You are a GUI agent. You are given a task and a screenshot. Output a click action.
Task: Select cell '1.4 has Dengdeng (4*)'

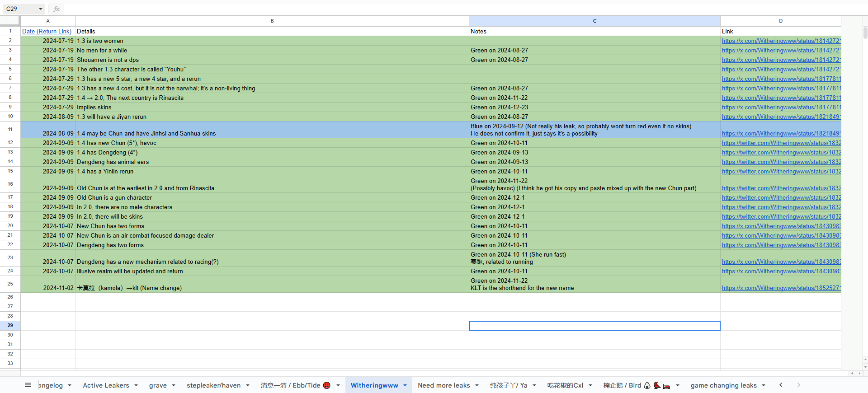click(x=272, y=152)
